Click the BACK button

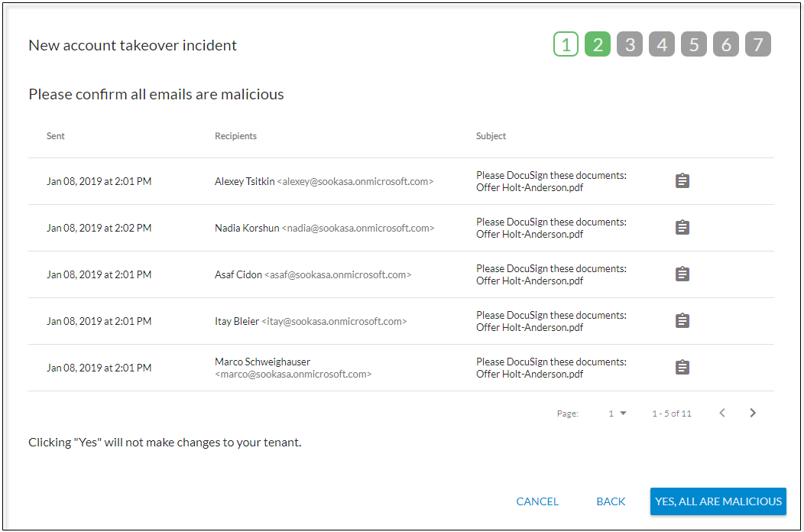pyautogui.click(x=611, y=501)
